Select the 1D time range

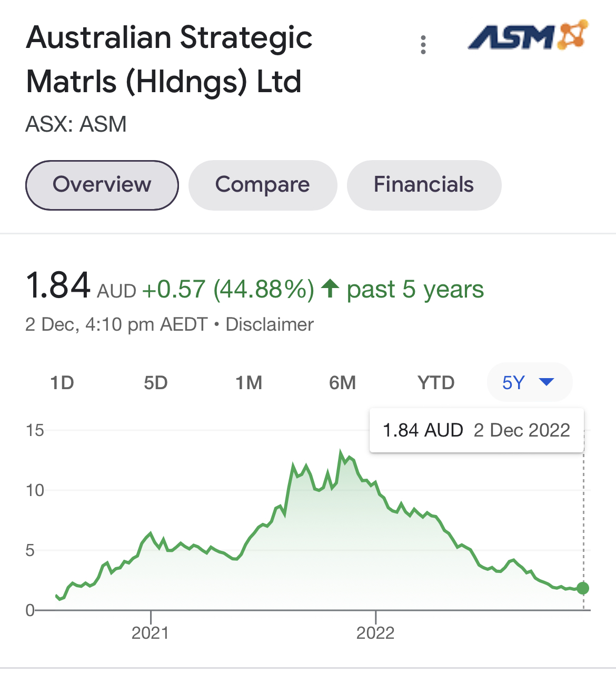pyautogui.click(x=62, y=382)
